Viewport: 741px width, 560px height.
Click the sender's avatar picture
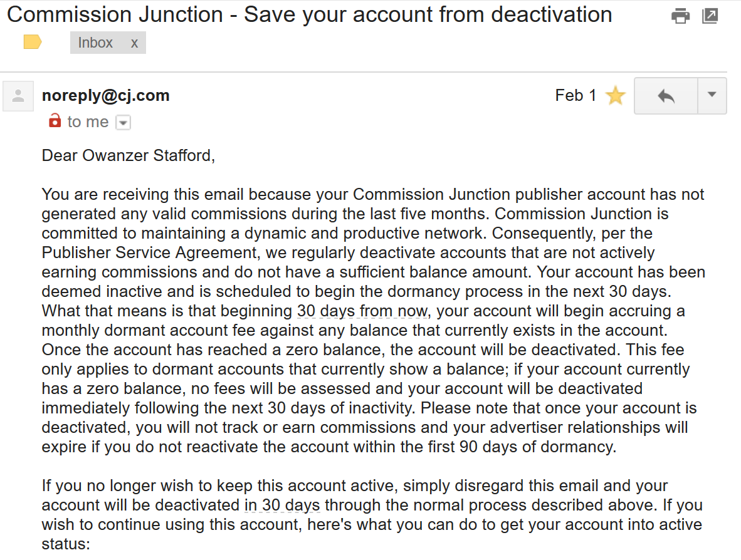click(x=18, y=96)
